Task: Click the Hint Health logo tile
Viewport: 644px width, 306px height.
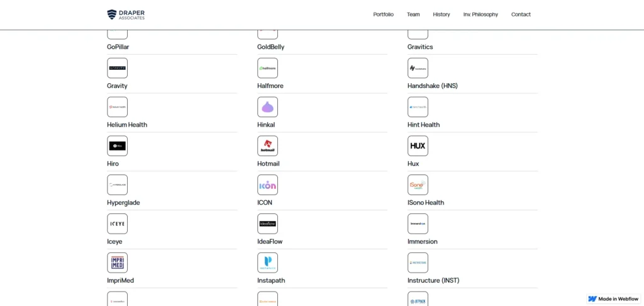Action: (x=418, y=107)
